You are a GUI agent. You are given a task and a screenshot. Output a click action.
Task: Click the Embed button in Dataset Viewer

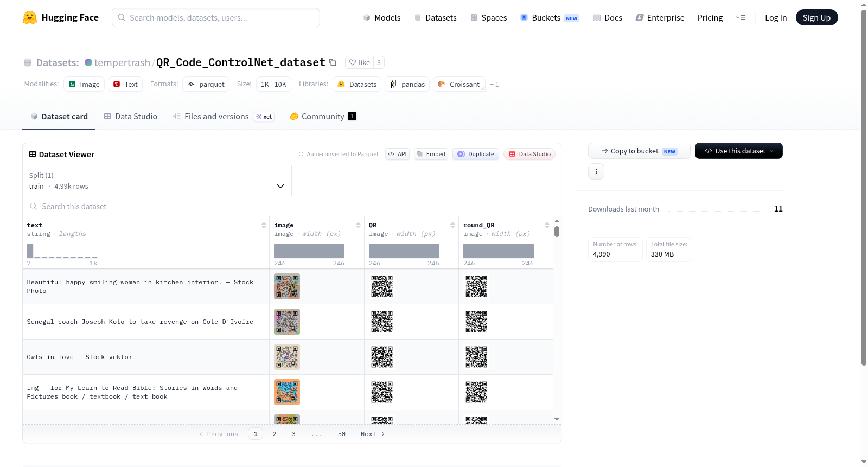click(431, 154)
